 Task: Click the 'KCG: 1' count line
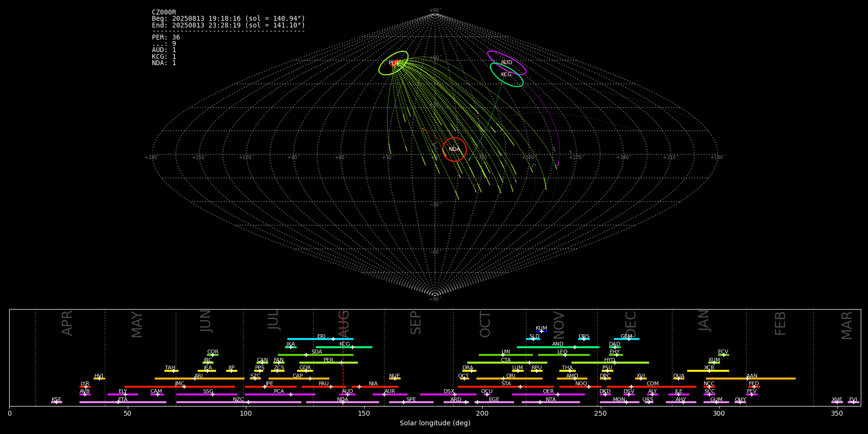coord(164,56)
